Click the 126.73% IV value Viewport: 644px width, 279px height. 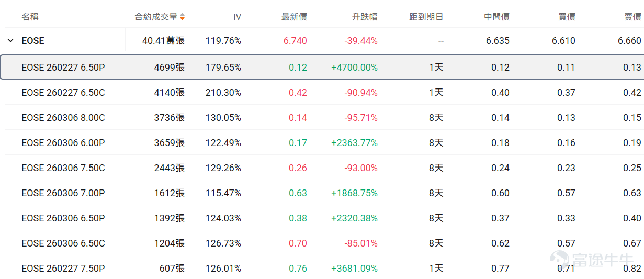coord(223,243)
